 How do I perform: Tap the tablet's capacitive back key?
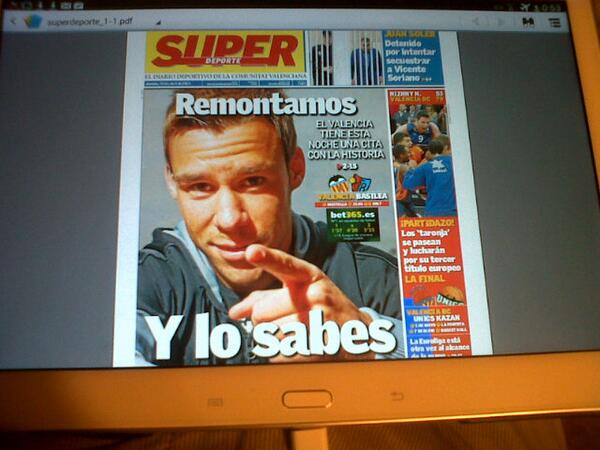pos(397,396)
